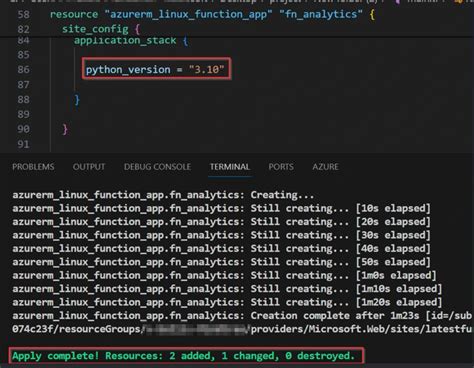Click terminal line with '30s elapsed'
This screenshot has width=474, height=368.
click(x=221, y=235)
